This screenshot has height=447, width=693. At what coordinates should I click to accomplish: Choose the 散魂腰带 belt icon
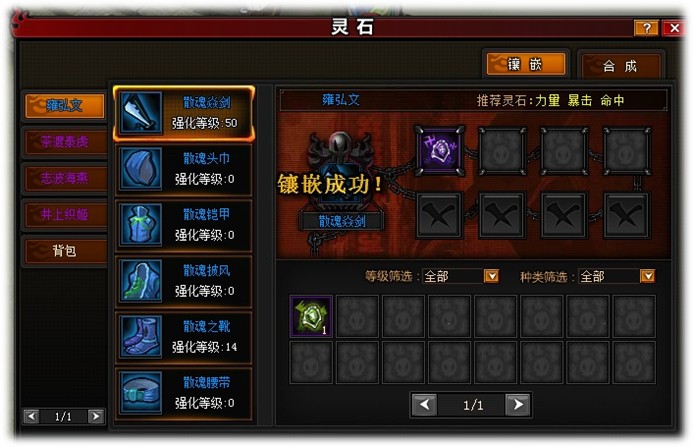[141, 393]
